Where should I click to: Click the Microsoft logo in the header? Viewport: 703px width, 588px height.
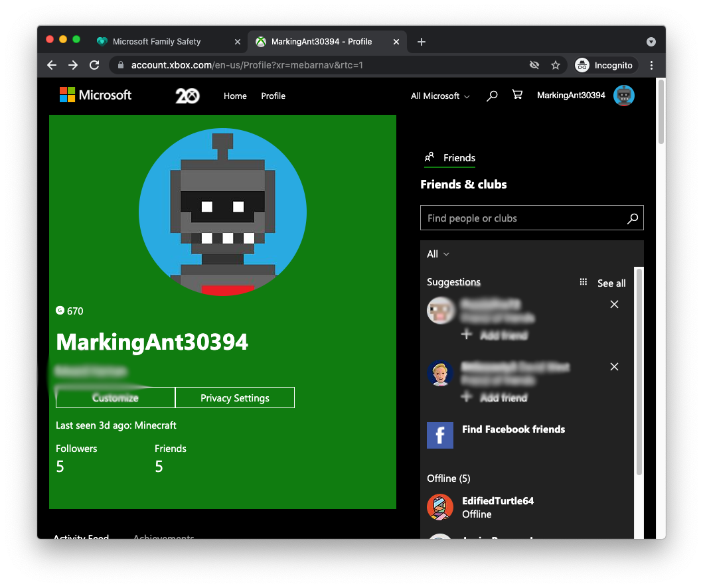point(95,95)
